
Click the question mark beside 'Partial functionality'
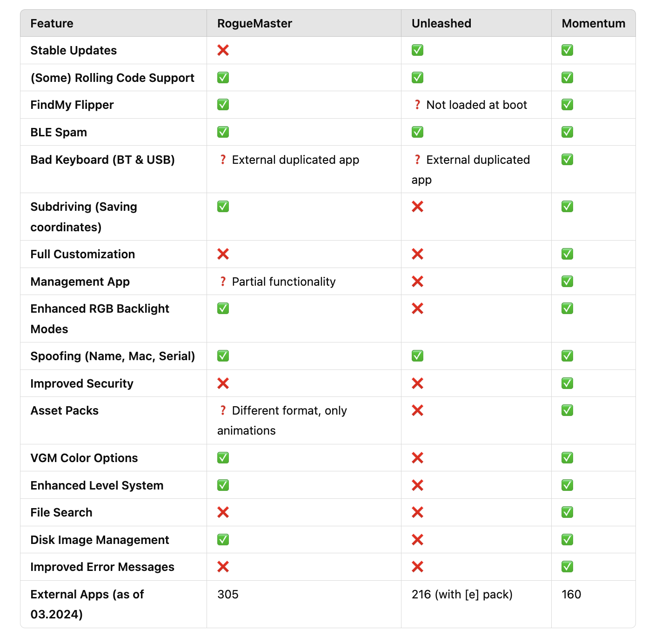coord(223,282)
